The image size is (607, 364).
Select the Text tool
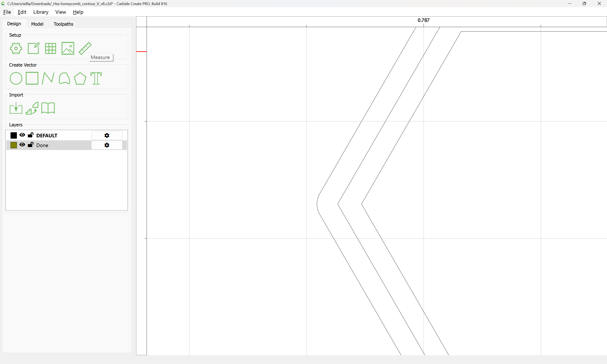click(x=96, y=79)
